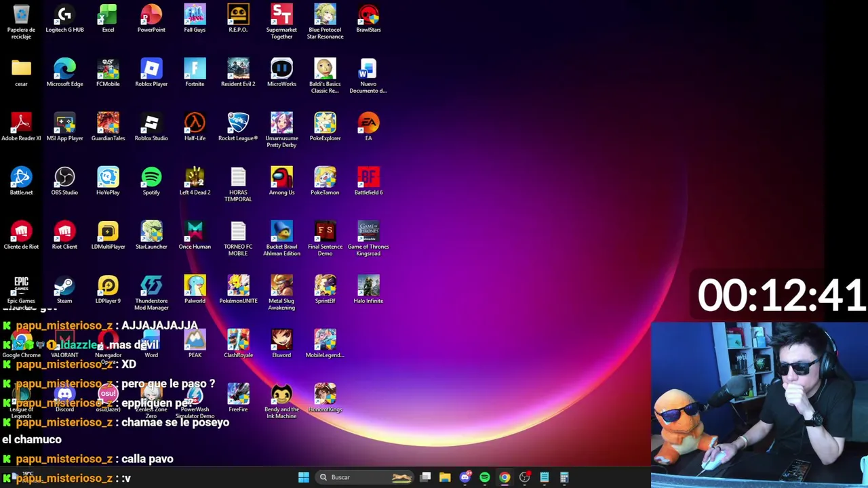Launch BrawlStars from desktop
The height and width of the screenshot is (488, 868).
point(368,19)
